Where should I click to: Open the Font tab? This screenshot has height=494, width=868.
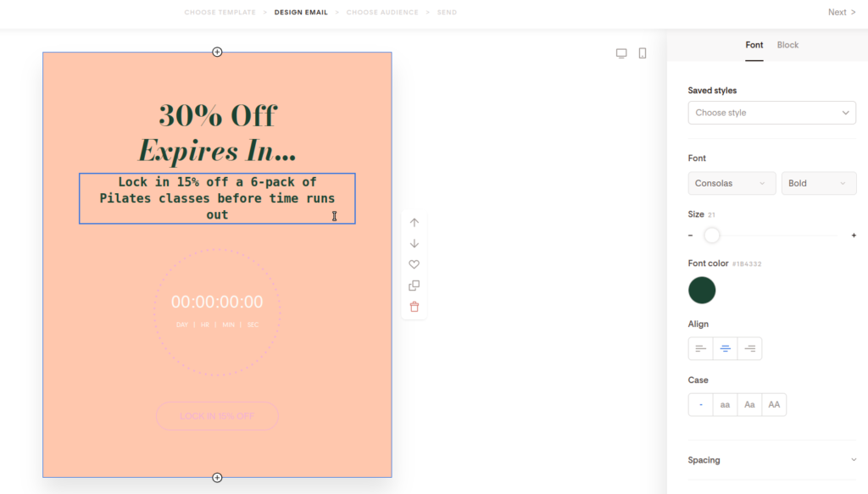coord(754,46)
